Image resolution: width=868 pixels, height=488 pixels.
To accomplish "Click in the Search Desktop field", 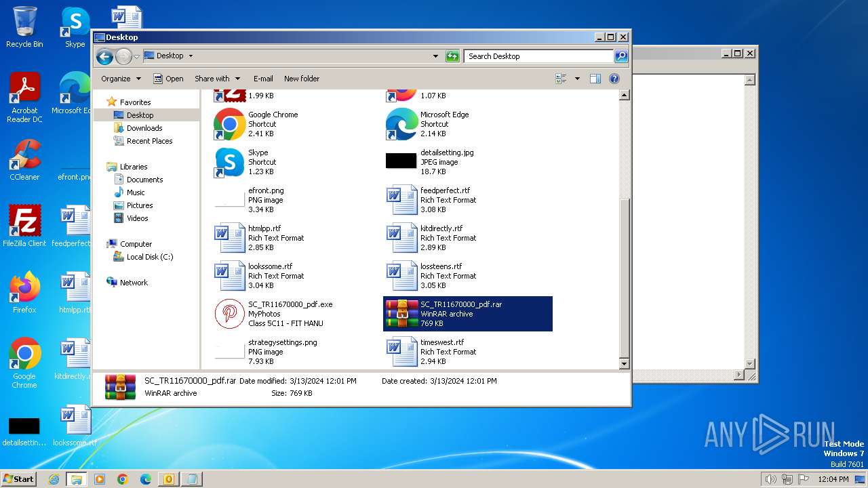I will coord(539,56).
